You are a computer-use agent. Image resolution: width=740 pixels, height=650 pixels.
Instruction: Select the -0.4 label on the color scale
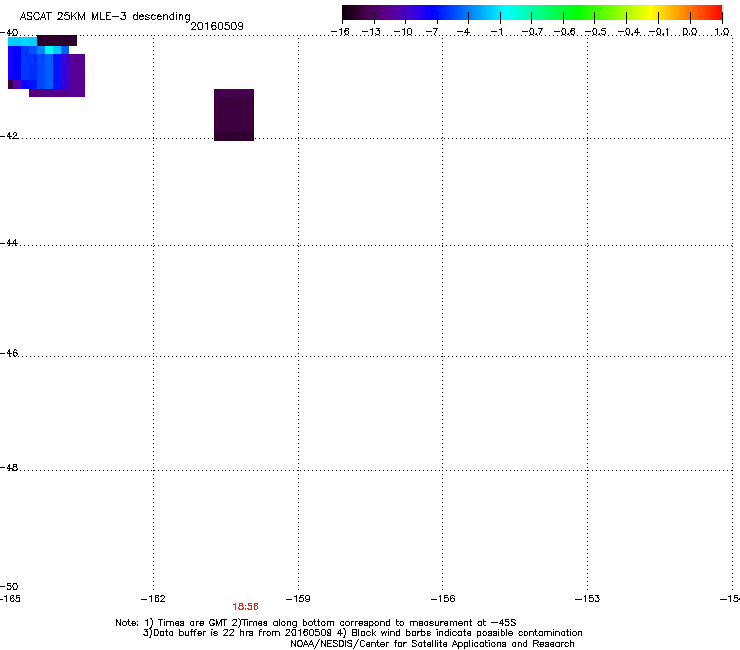[629, 32]
